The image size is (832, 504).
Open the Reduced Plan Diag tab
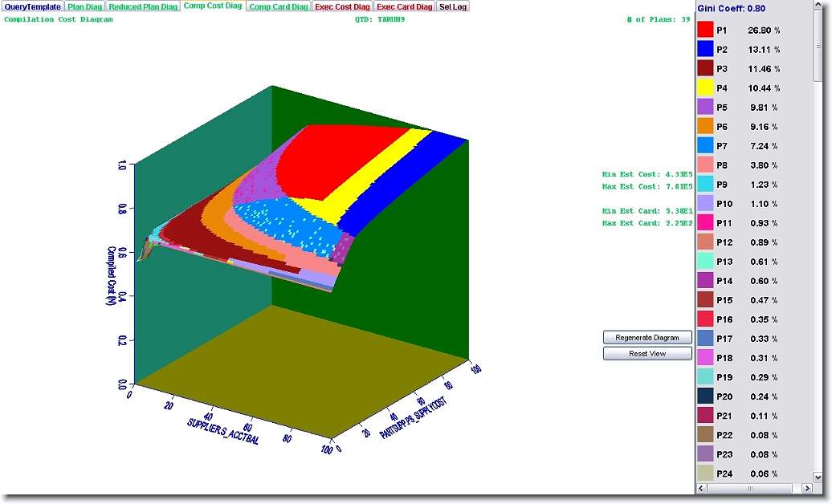pos(143,6)
